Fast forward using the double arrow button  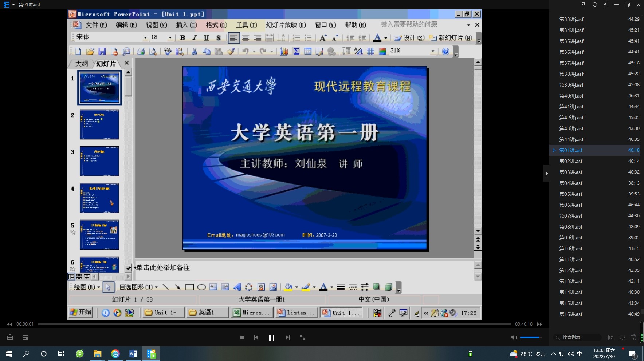tap(540, 324)
